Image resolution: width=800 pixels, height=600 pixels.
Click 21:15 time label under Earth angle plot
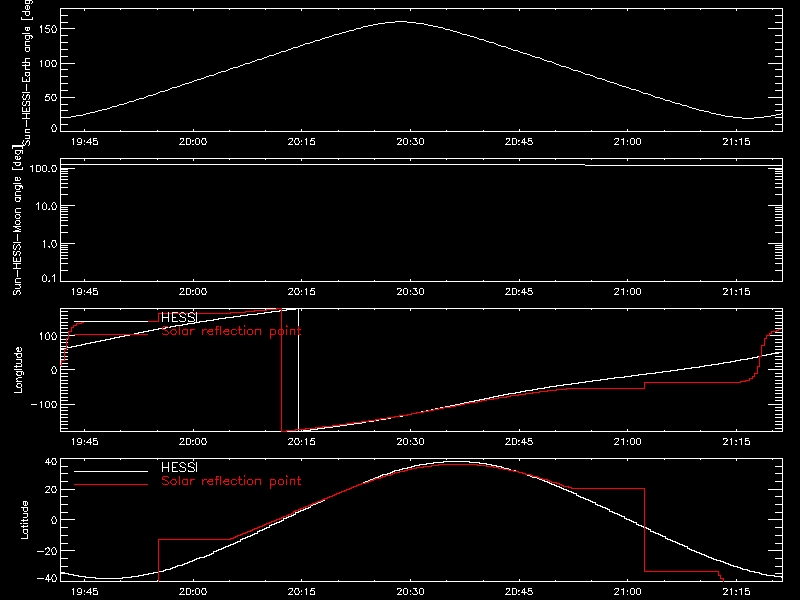pos(736,142)
